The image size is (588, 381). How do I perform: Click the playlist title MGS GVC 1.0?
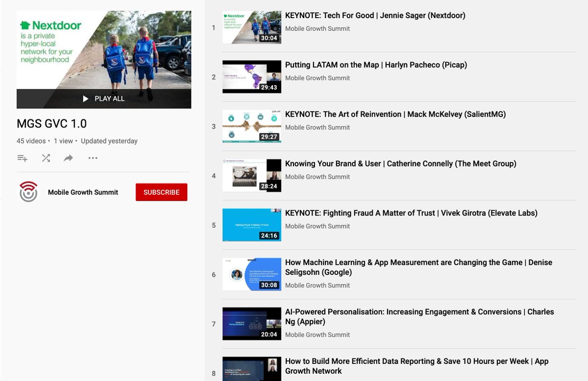tap(51, 124)
